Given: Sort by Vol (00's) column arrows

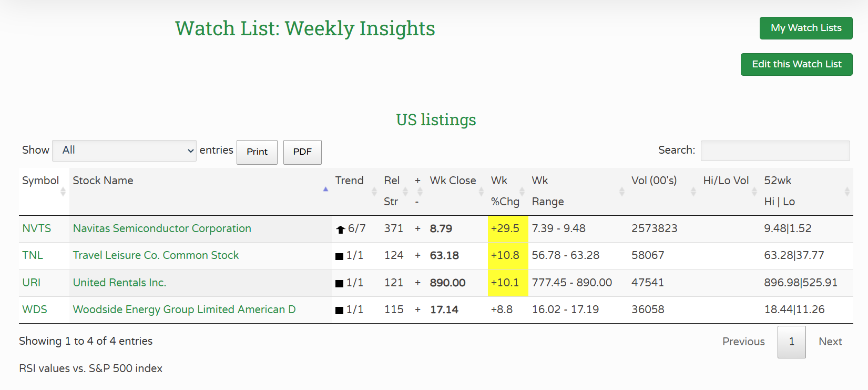Looking at the screenshot, I should click(x=693, y=191).
